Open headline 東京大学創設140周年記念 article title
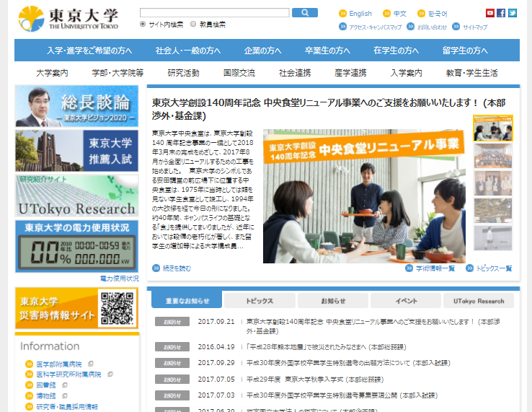 tap(329, 109)
